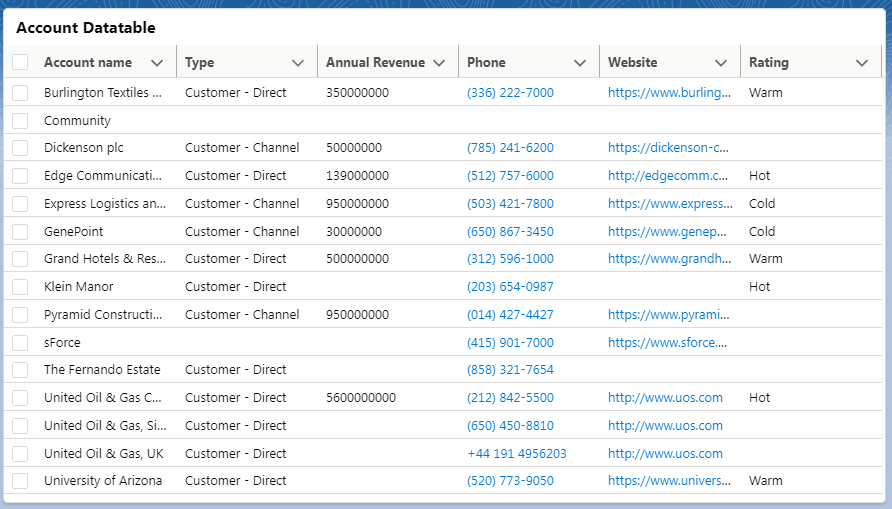Select the University of Arizona checkbox
The image size is (892, 509).
[x=20, y=481]
